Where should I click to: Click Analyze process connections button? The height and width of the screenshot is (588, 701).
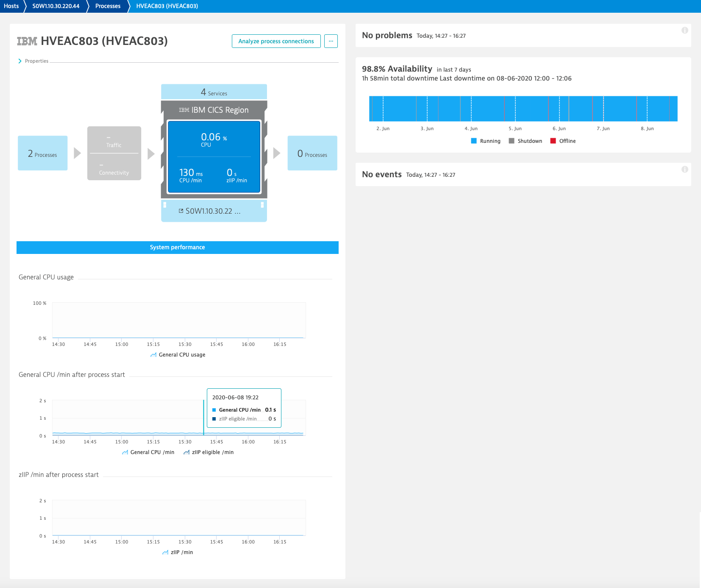click(276, 41)
